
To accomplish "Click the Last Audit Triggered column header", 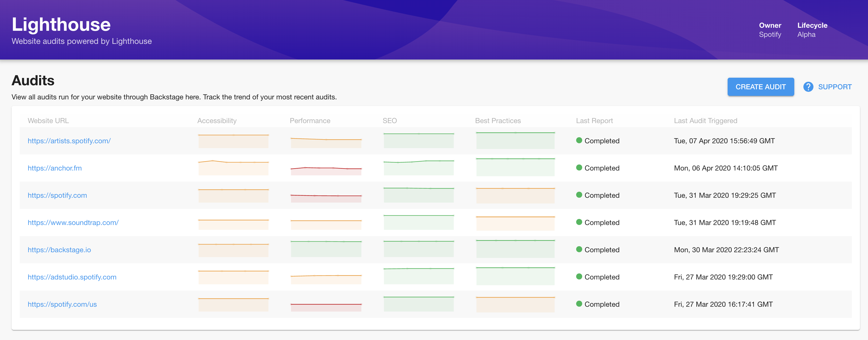I will 705,121.
